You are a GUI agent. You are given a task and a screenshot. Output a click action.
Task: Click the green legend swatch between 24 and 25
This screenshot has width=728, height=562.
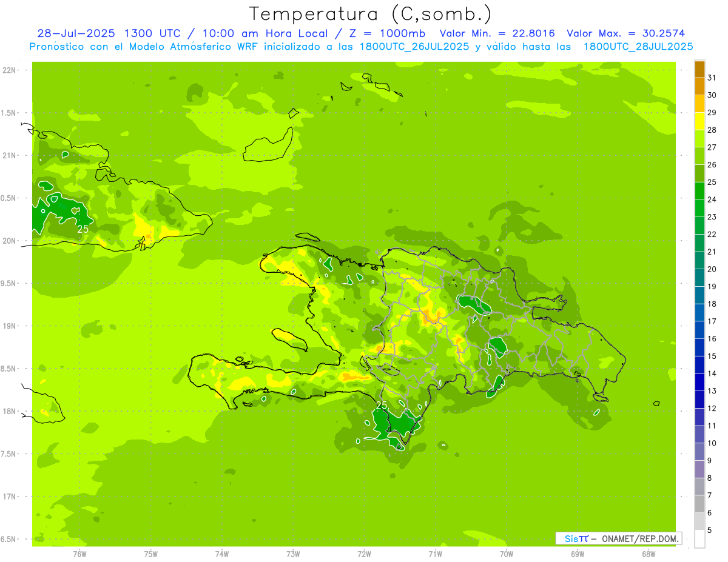click(699, 191)
